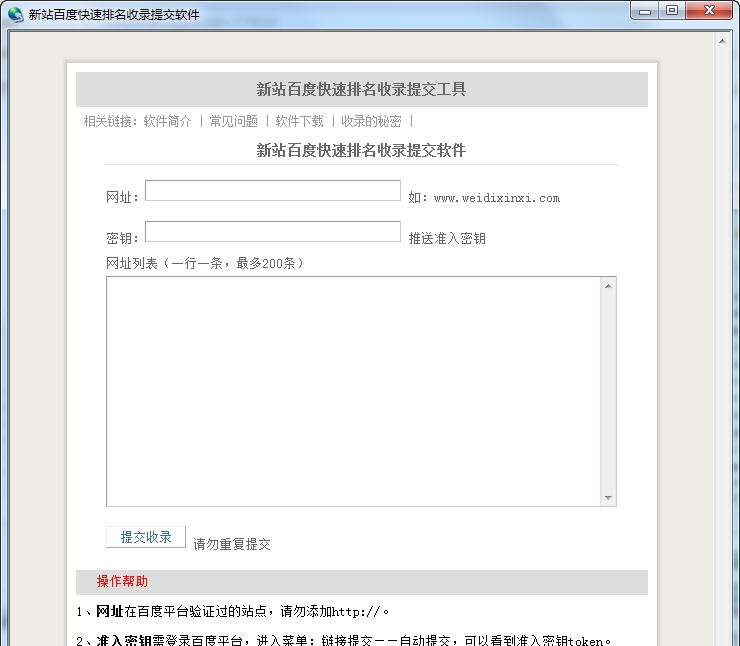The image size is (740, 646).
Task: Click the 新站百度快速排名收录提交工具 banner title
Action: [x=362, y=89]
